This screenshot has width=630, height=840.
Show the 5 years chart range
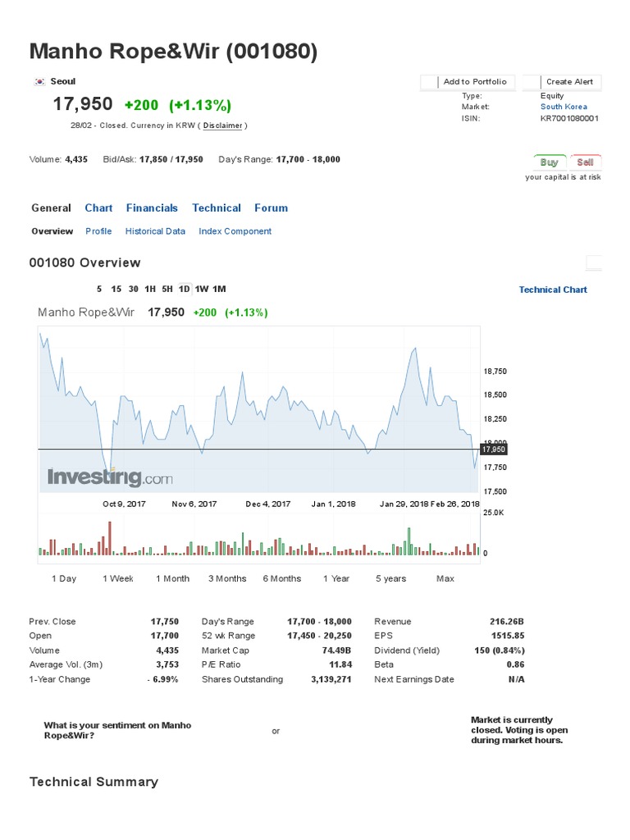tap(391, 578)
